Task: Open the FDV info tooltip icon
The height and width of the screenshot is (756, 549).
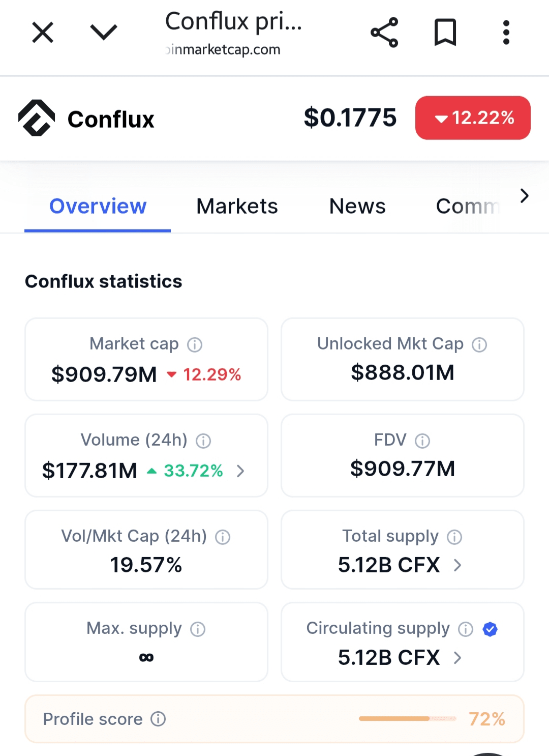Action: 422,441
